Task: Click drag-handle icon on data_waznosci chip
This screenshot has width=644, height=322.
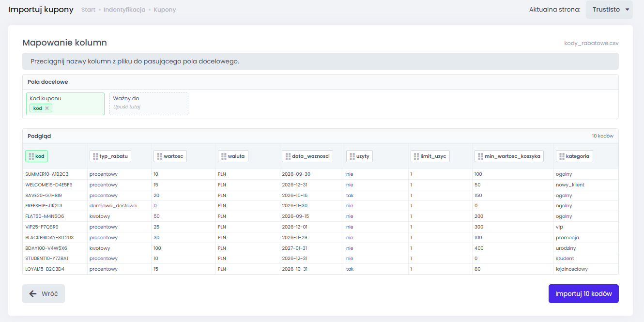Action: point(288,156)
